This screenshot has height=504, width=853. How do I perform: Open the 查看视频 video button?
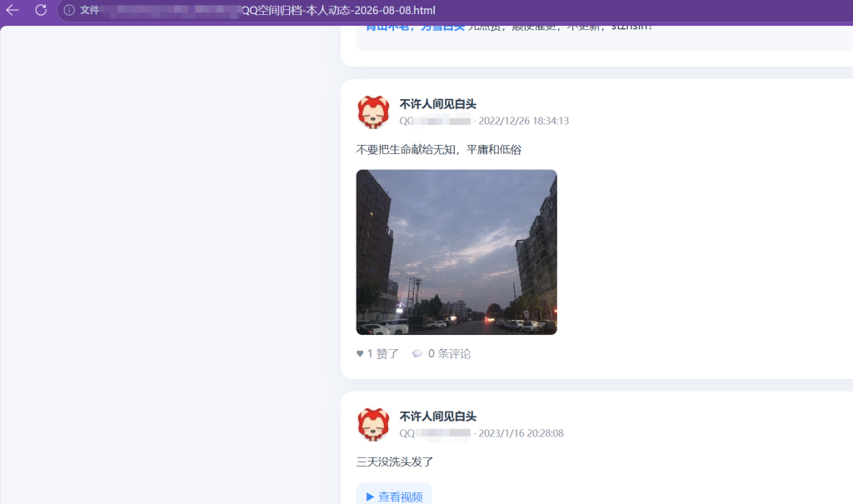coord(394,496)
